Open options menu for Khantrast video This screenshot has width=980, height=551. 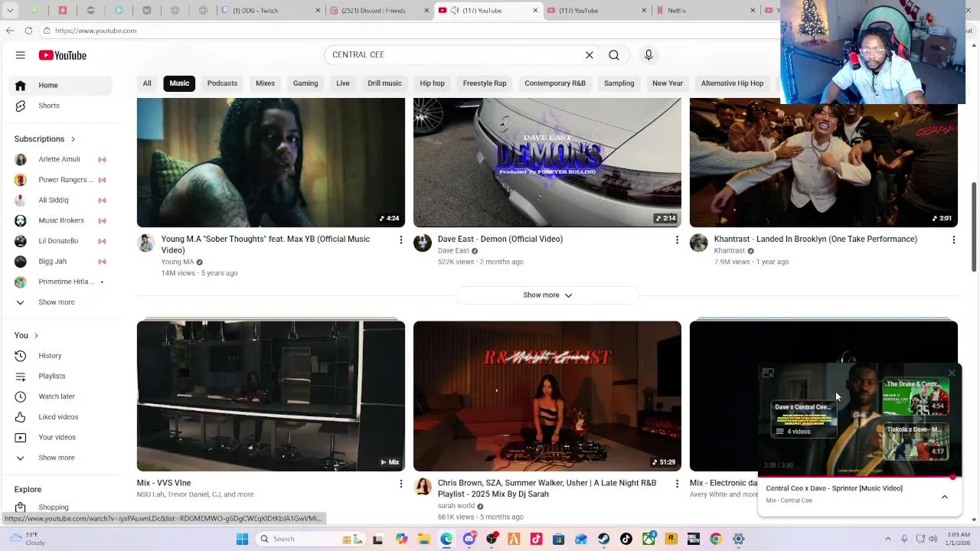pyautogui.click(x=953, y=240)
